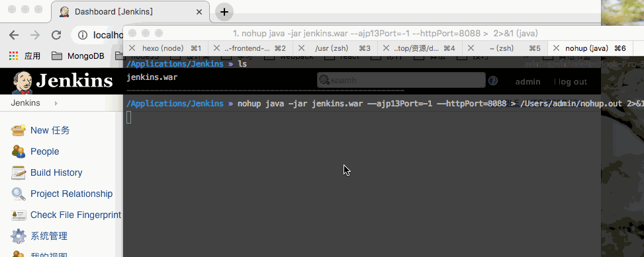Screen dimensions: 644x257
Task: Click the Check File Fingerprint icon
Action: tap(19, 215)
